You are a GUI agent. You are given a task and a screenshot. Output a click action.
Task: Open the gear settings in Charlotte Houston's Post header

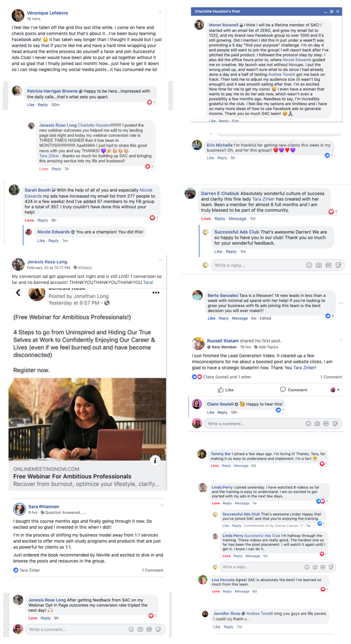click(x=331, y=11)
